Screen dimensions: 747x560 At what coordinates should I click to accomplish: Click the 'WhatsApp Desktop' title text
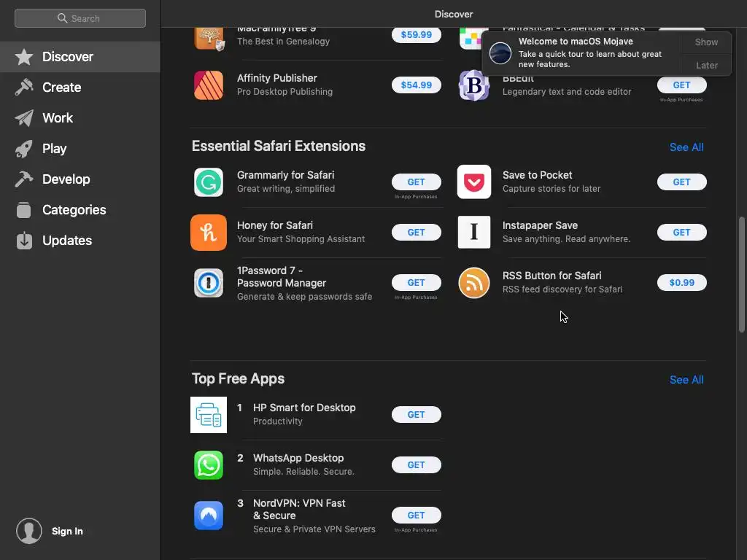[x=298, y=458]
